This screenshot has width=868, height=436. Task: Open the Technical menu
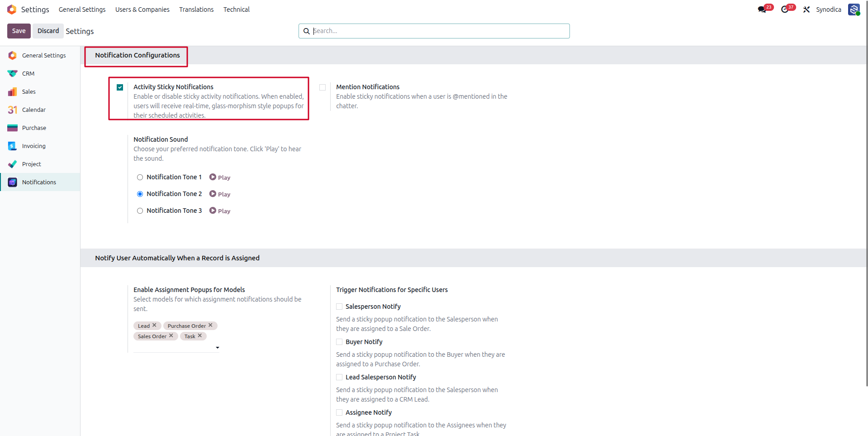pyautogui.click(x=237, y=10)
